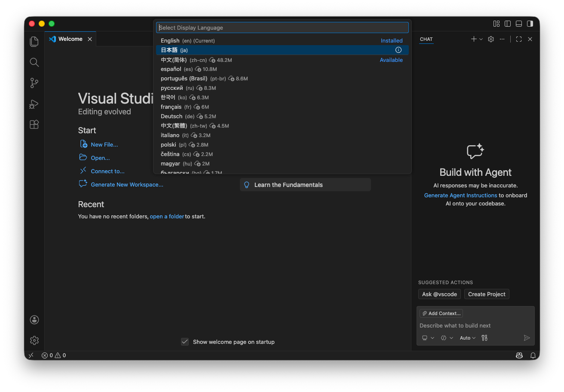Maximize the chat panel

tap(519, 39)
